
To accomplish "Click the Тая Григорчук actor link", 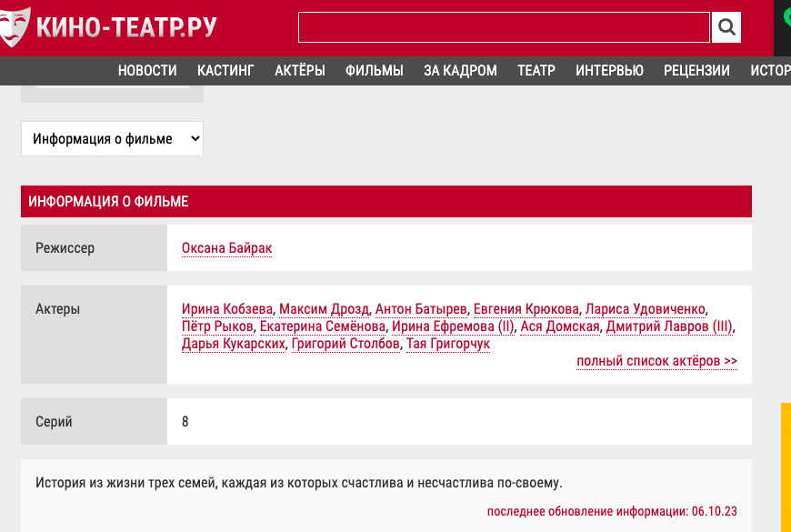I will [x=447, y=344].
